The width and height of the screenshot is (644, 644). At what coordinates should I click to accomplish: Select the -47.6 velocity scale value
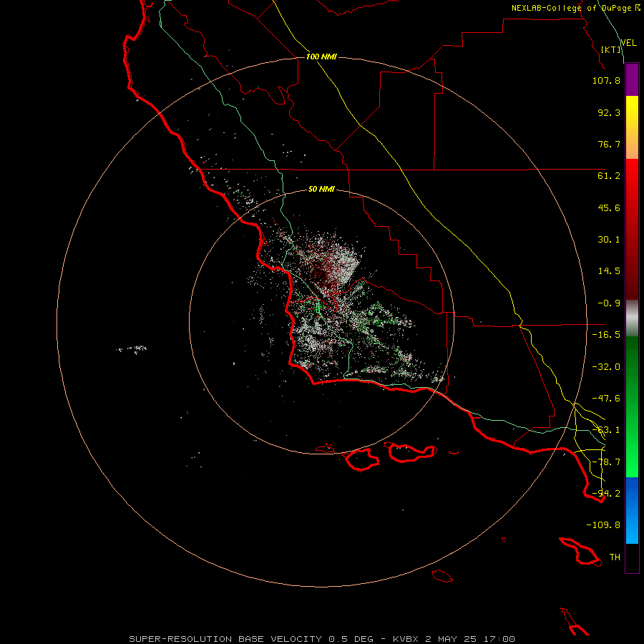606,399
